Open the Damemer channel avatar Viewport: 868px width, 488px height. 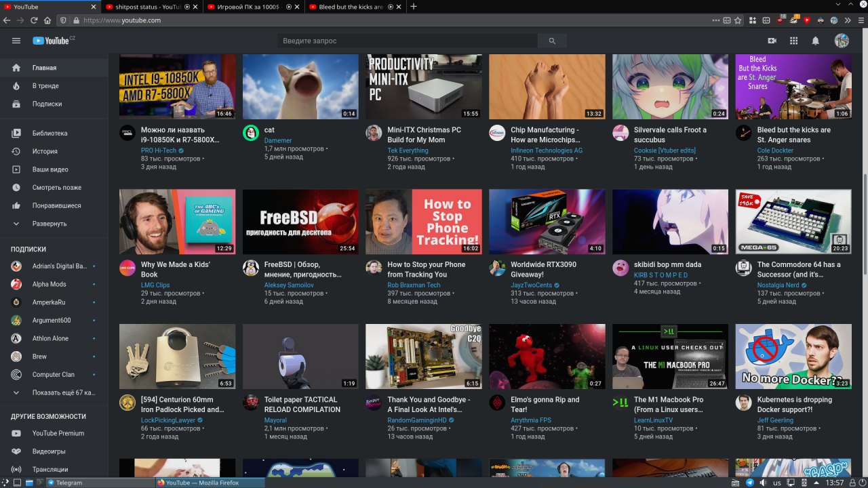251,133
